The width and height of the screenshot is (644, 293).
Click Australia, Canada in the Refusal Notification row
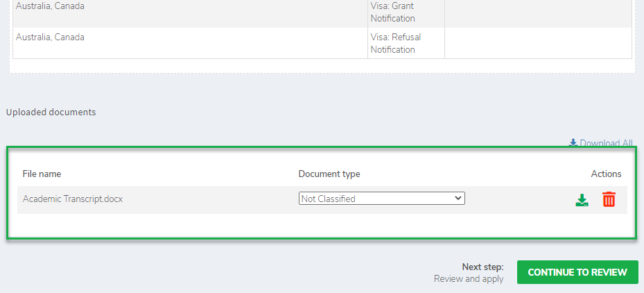pyautogui.click(x=50, y=37)
